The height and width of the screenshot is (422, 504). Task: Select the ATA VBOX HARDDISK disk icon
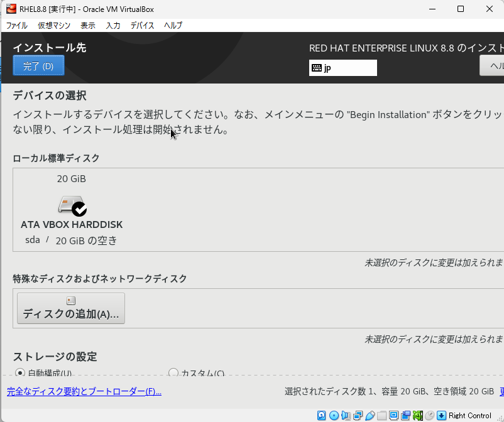tap(72, 205)
